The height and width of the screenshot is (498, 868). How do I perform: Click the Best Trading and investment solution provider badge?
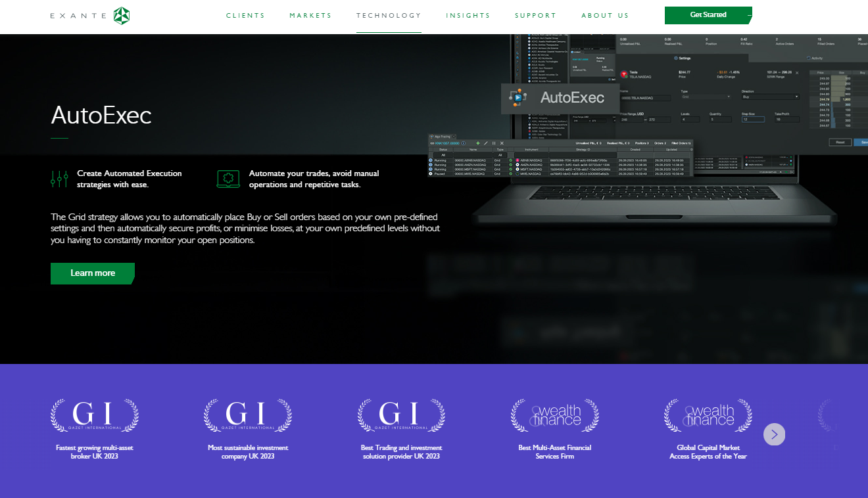pyautogui.click(x=401, y=415)
